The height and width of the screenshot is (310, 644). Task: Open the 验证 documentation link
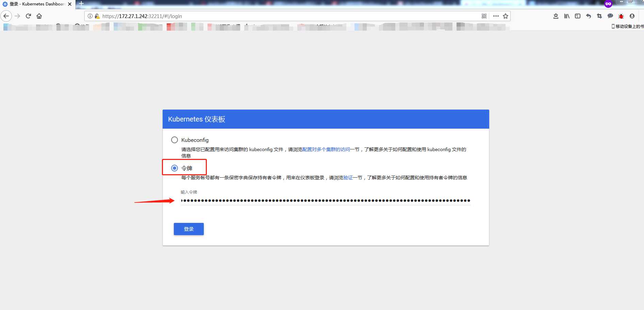click(348, 178)
